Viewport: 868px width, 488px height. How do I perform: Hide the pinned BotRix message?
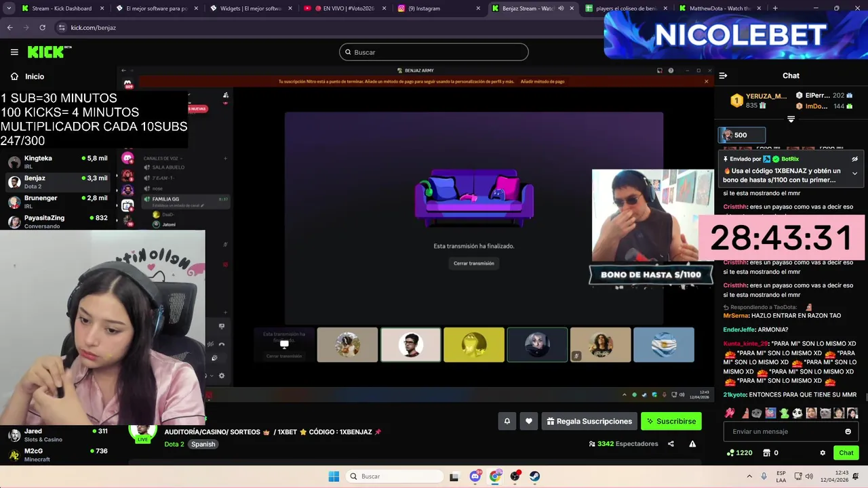tap(854, 159)
